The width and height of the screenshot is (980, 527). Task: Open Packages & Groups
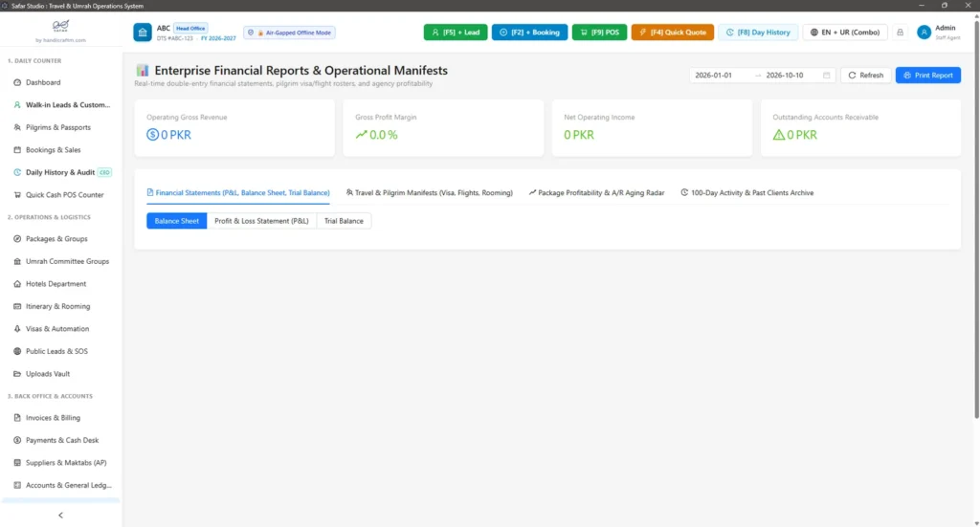pos(60,238)
